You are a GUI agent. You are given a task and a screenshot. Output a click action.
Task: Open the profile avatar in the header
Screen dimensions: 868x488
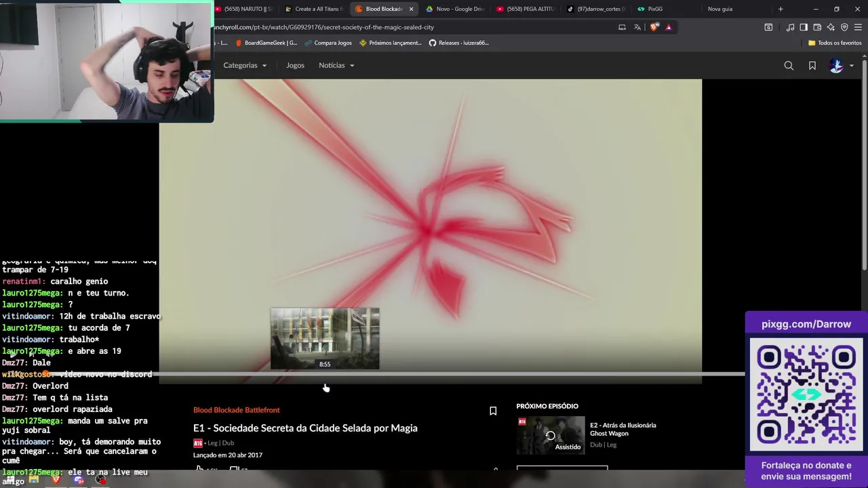point(837,66)
